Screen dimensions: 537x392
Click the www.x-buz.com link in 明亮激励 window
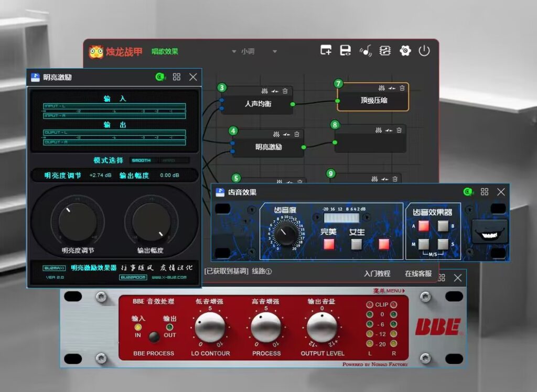(169, 277)
